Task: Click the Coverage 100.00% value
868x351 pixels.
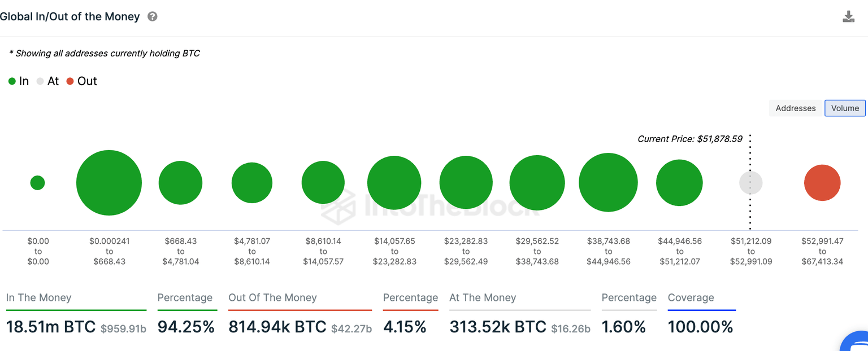Action: (701, 327)
